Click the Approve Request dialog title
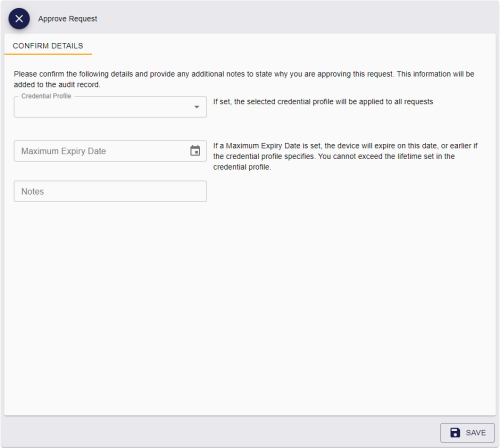 click(x=68, y=19)
